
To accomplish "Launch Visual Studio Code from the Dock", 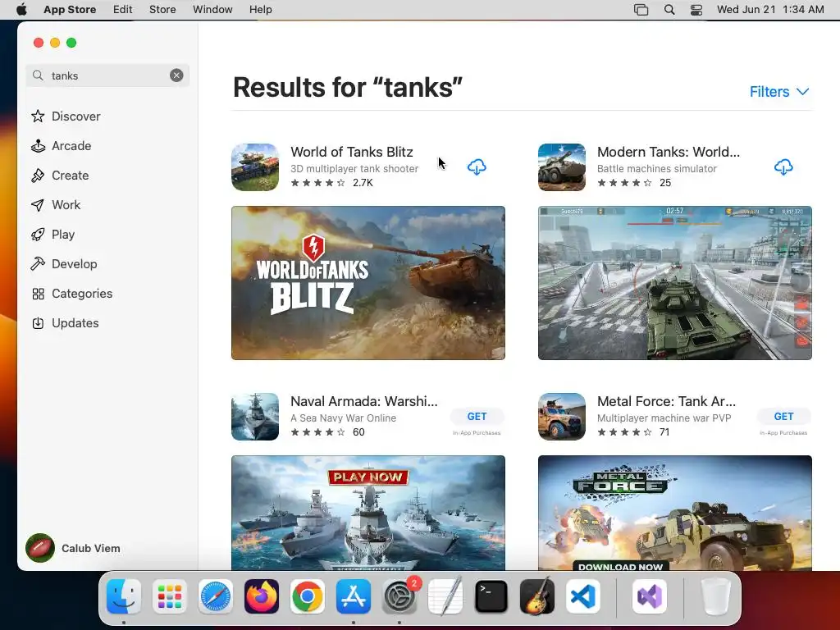I will pos(583,596).
